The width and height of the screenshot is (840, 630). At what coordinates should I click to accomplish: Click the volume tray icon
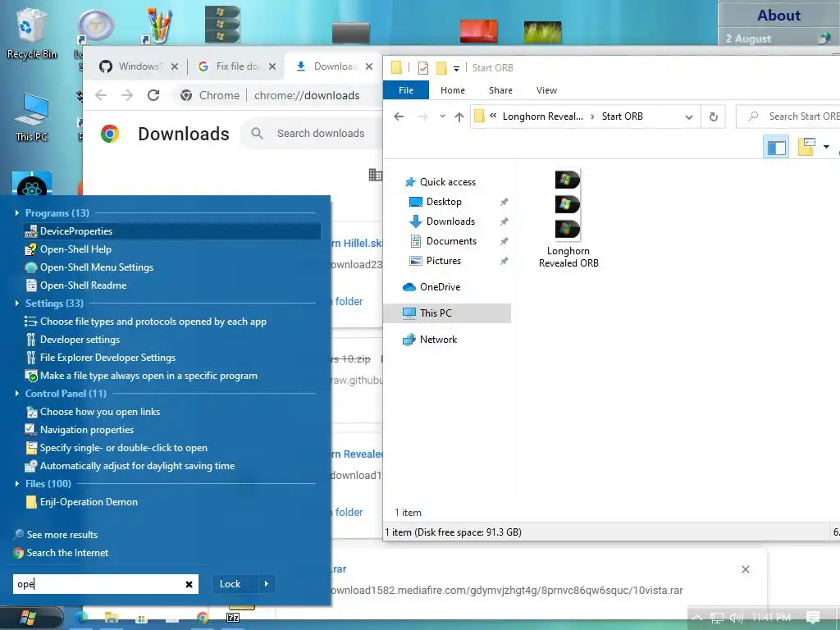coord(736,618)
